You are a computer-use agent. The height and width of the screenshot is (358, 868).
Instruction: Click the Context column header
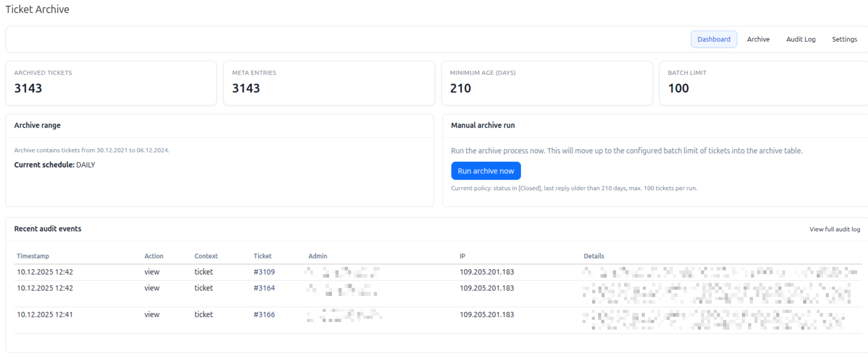click(x=206, y=256)
